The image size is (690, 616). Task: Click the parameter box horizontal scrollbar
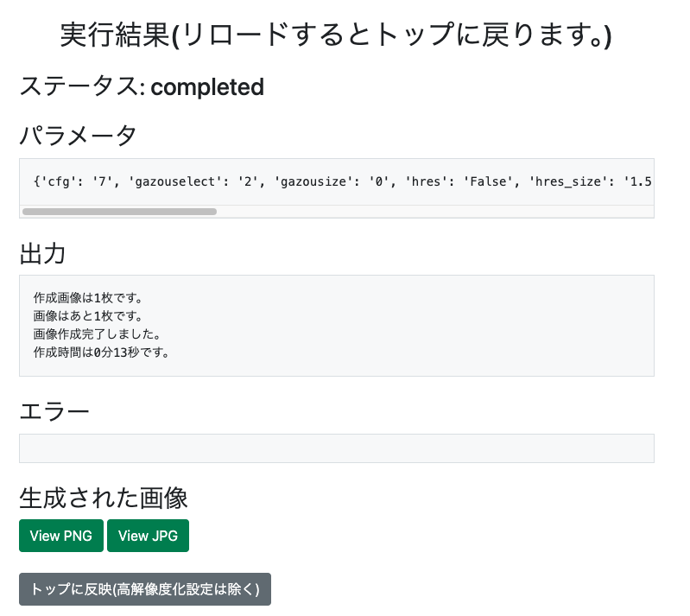click(119, 212)
